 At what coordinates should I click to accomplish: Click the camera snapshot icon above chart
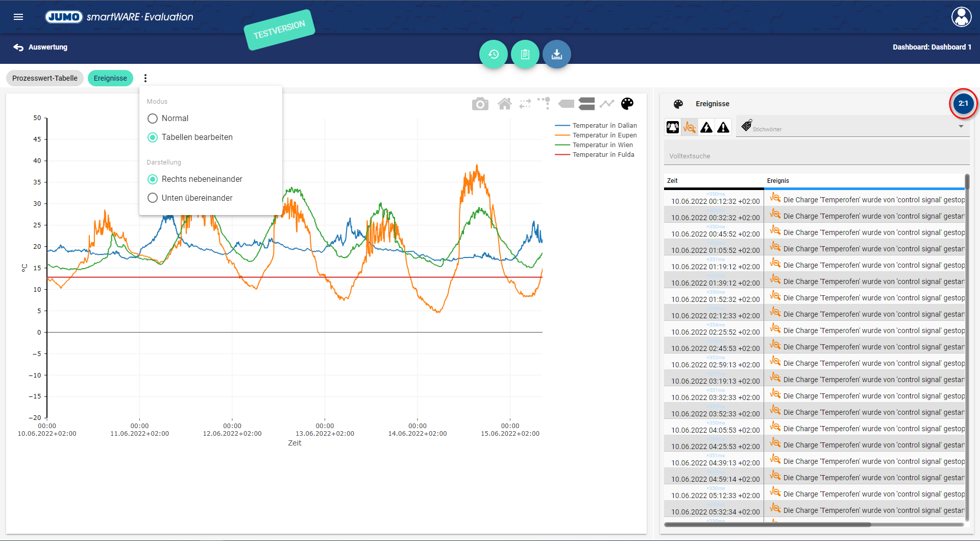[480, 104]
